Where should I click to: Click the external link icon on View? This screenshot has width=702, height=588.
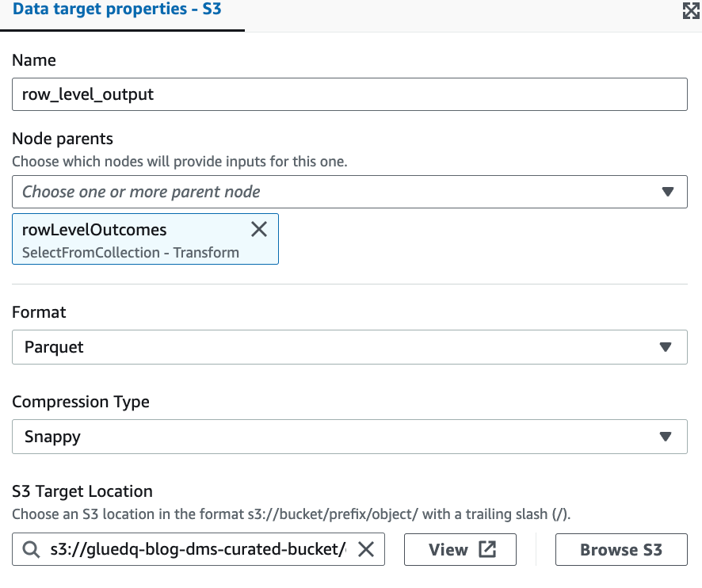pos(487,550)
